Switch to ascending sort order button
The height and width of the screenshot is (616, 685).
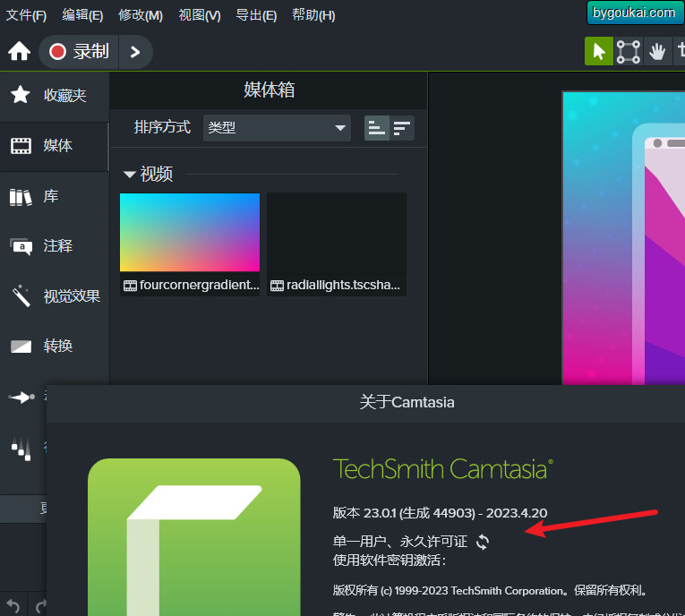(377, 128)
